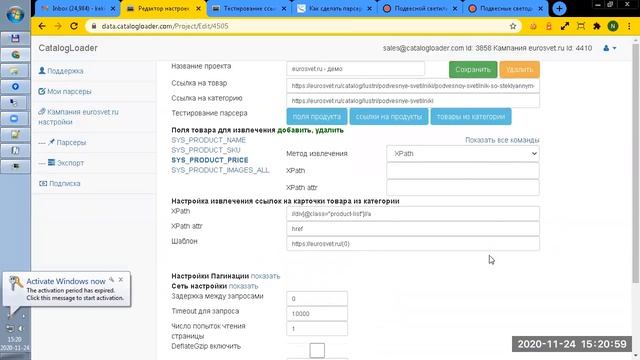The height and width of the screenshot is (360, 640).
Task: Click the товары из категории button
Action: point(471,116)
